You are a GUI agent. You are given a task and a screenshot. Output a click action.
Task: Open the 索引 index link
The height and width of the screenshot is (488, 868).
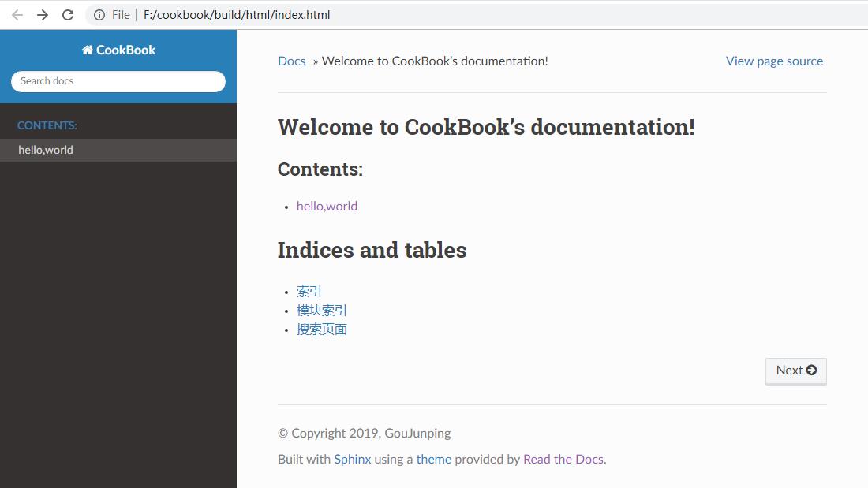click(309, 291)
